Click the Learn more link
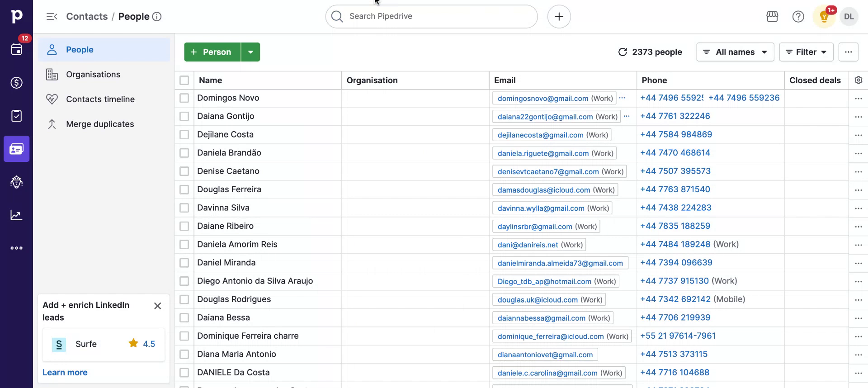Viewport: 868px width, 388px height. 65,372
